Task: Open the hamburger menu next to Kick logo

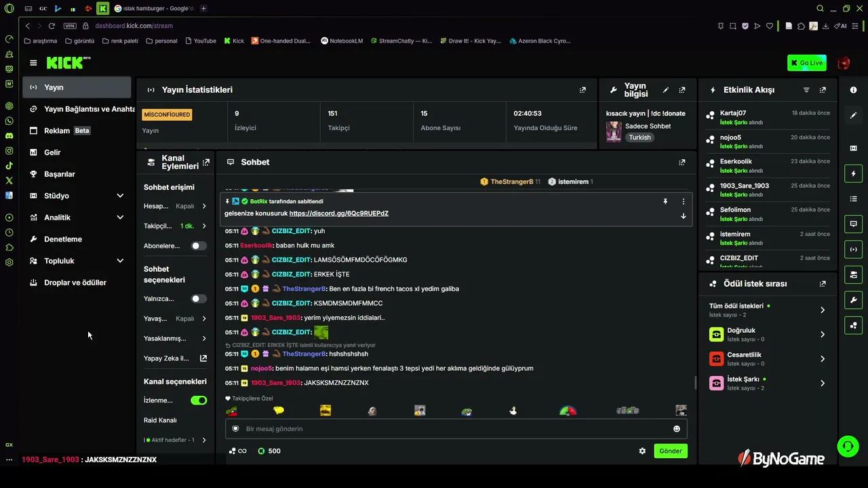Action: point(33,63)
